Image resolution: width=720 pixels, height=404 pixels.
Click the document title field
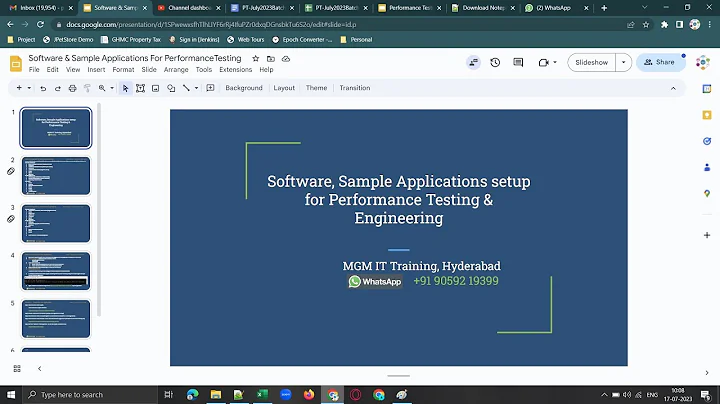coord(135,58)
